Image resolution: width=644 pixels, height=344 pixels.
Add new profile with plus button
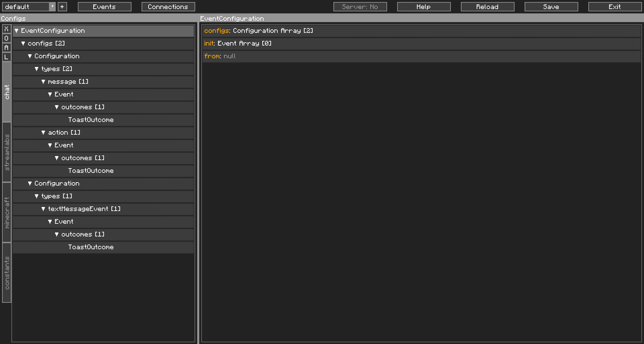click(62, 7)
